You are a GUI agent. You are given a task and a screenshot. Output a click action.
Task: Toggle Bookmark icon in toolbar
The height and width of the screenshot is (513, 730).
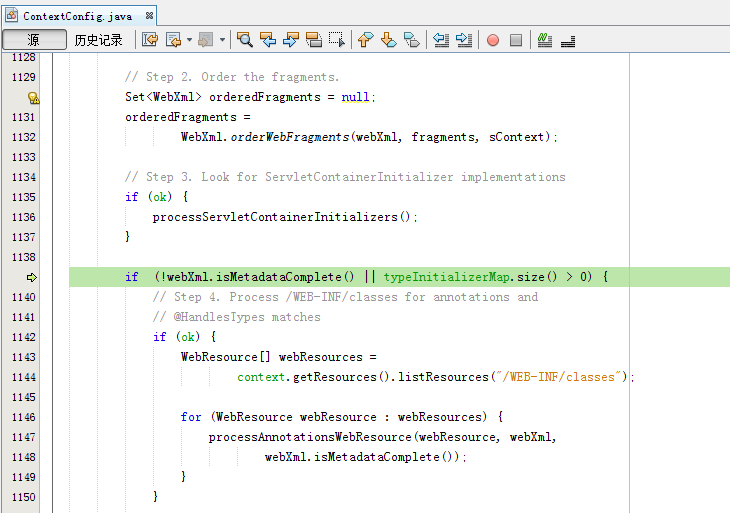pyautogui.click(x=412, y=40)
